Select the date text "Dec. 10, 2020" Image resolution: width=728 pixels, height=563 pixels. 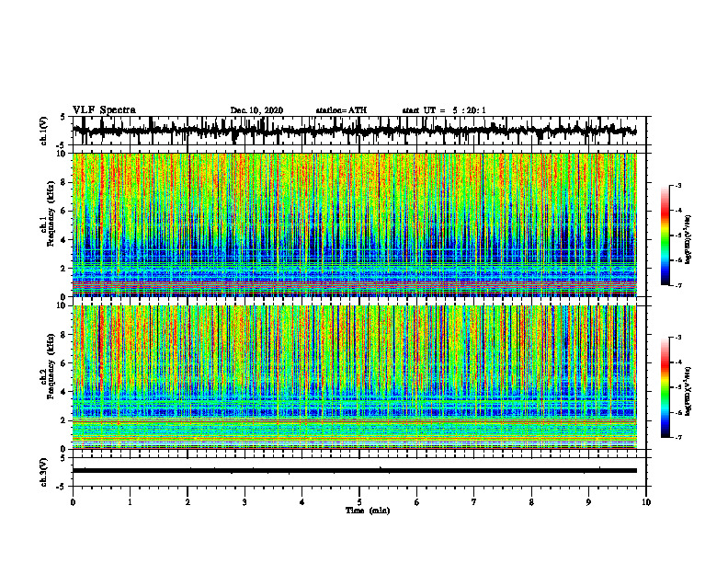pos(256,110)
